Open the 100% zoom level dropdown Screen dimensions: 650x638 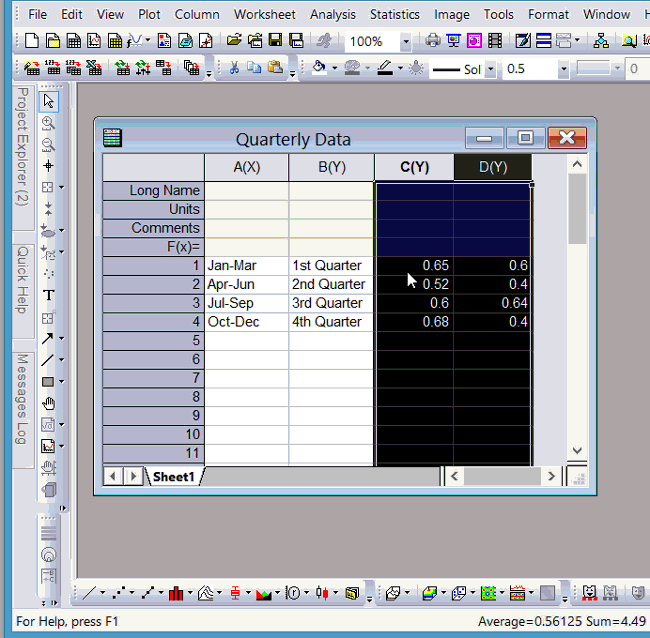pyautogui.click(x=405, y=41)
